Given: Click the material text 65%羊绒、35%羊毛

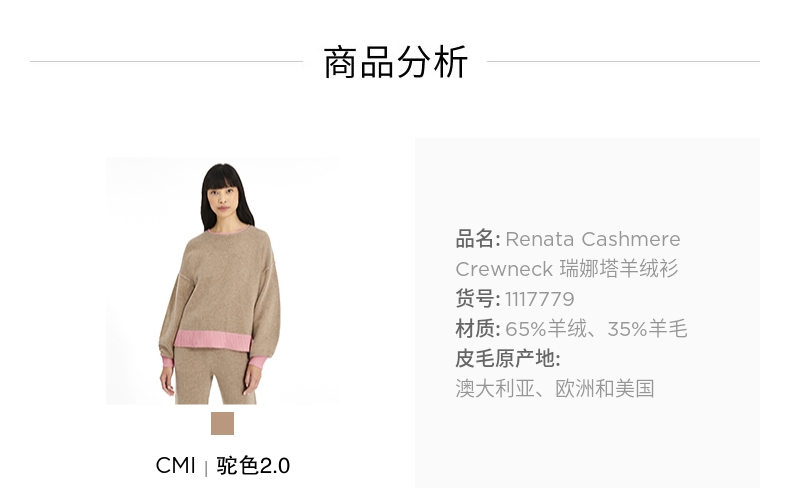Looking at the screenshot, I should [596, 329].
